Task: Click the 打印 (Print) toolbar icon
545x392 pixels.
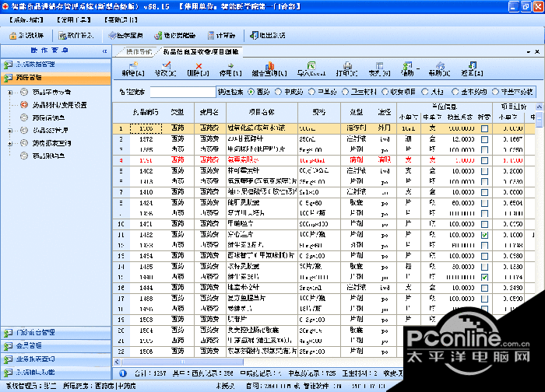Action: [x=346, y=69]
